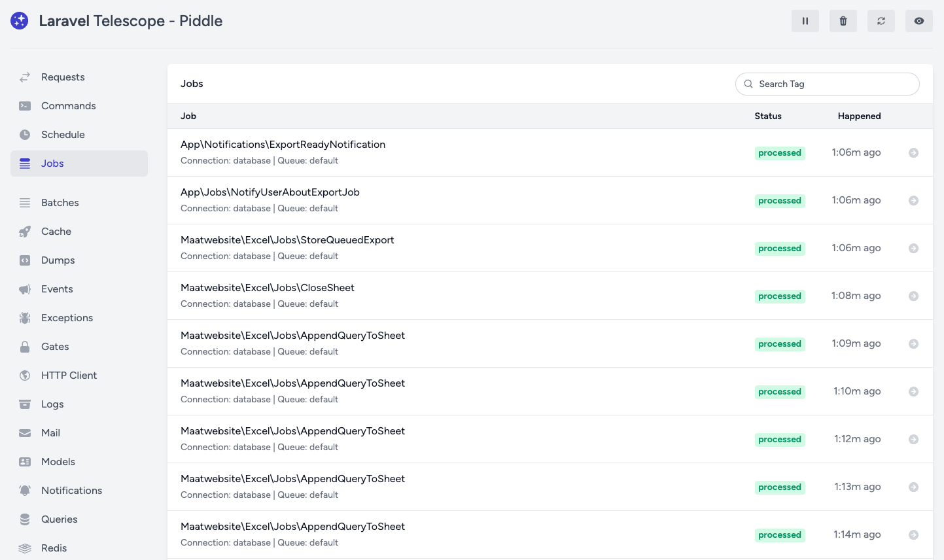
Task: Open details arrow for the 1:13m ago job
Action: [914, 487]
